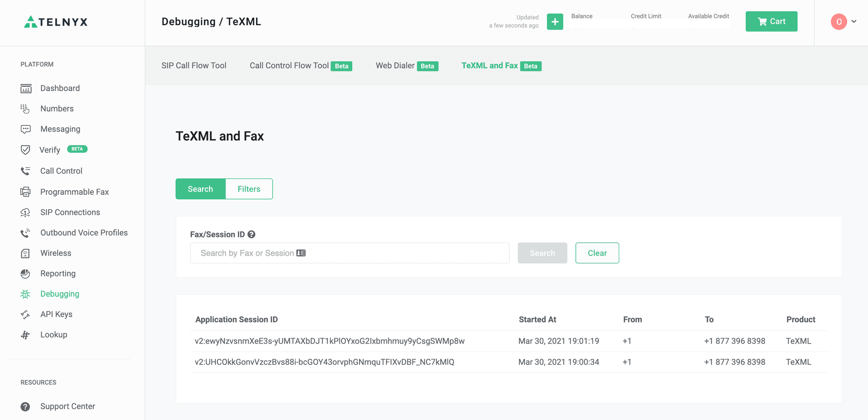Image resolution: width=868 pixels, height=420 pixels.
Task: Click the green plus add-funds button
Action: pyautogui.click(x=555, y=22)
